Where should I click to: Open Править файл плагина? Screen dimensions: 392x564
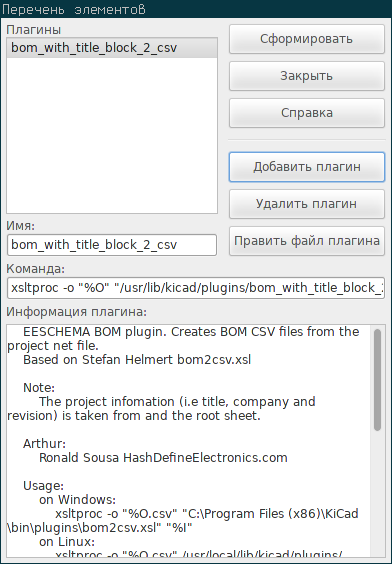click(x=307, y=241)
